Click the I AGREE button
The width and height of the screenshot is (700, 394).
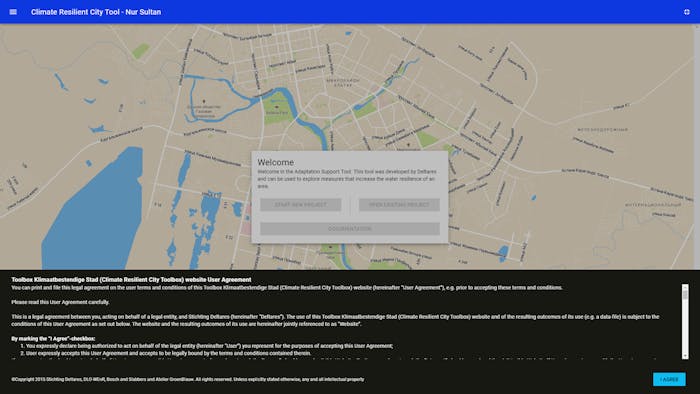[x=669, y=379]
